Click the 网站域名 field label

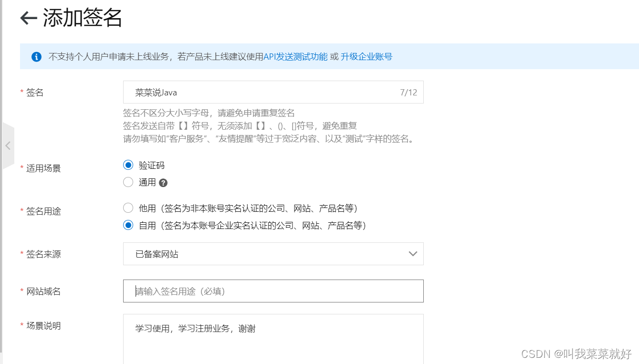[x=43, y=291]
